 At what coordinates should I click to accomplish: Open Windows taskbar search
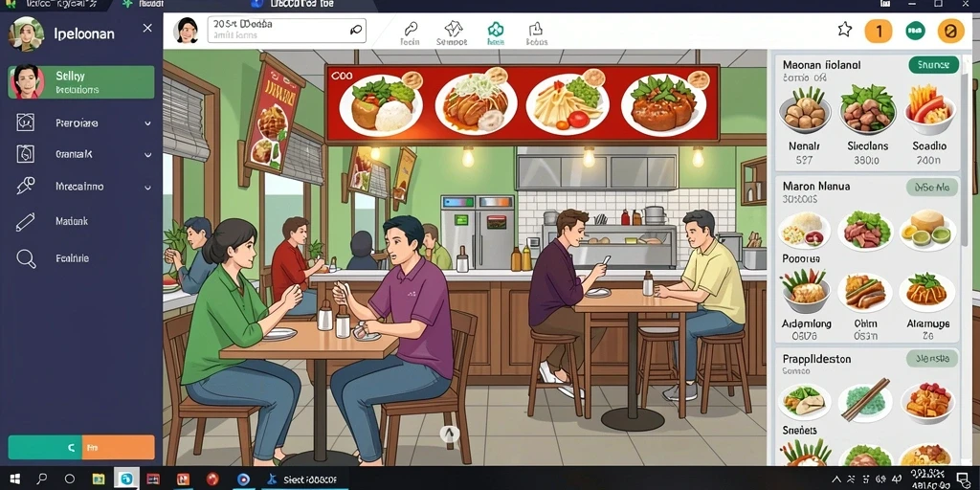(x=42, y=479)
